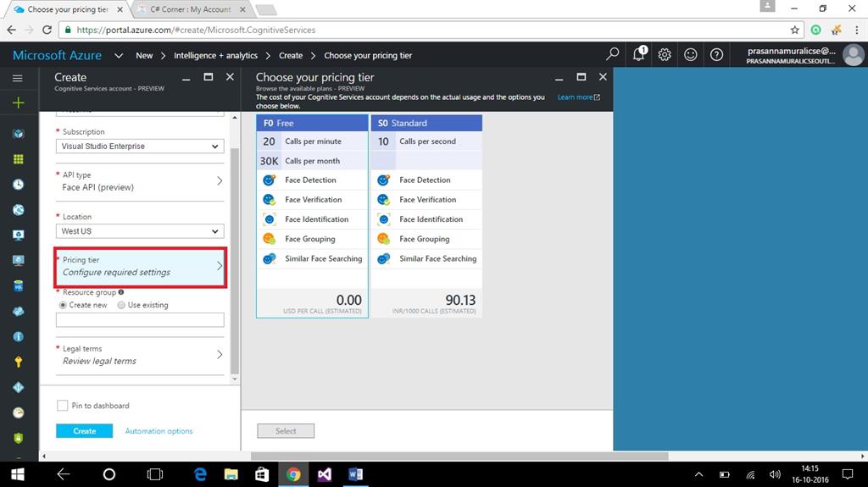Image resolution: width=868 pixels, height=487 pixels.
Task: Click the Microsoft Azure logo text
Action: tap(57, 55)
